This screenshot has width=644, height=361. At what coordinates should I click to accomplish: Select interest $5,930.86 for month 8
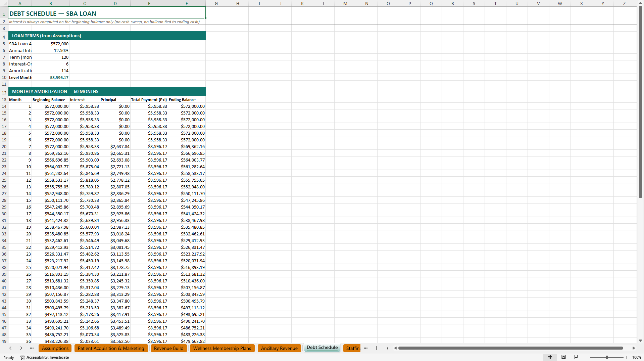pos(85,153)
